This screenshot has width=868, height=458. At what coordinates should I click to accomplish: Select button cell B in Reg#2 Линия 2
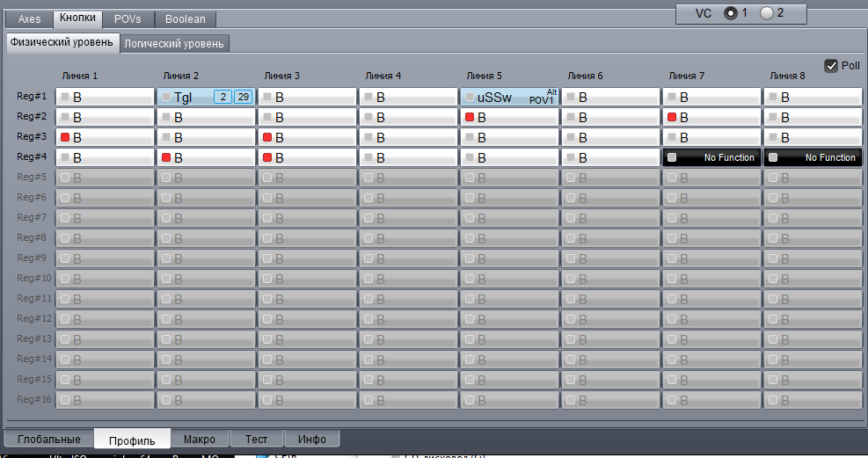(206, 117)
